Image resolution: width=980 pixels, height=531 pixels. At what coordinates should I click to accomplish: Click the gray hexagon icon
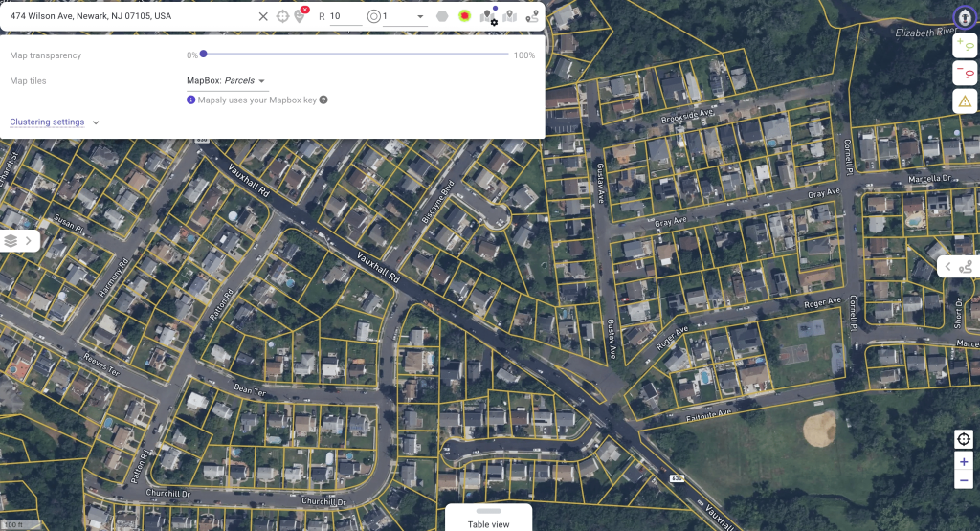click(x=442, y=16)
